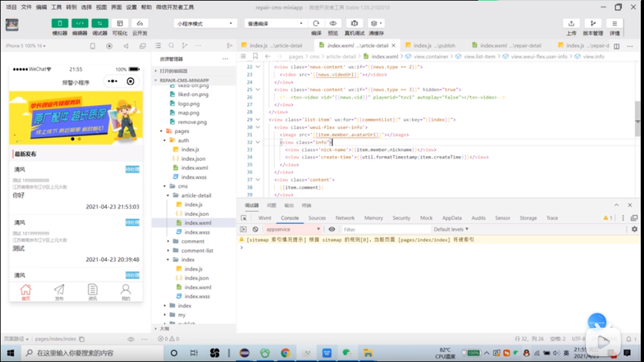
Task: Start real device debugging
Action: point(354,23)
